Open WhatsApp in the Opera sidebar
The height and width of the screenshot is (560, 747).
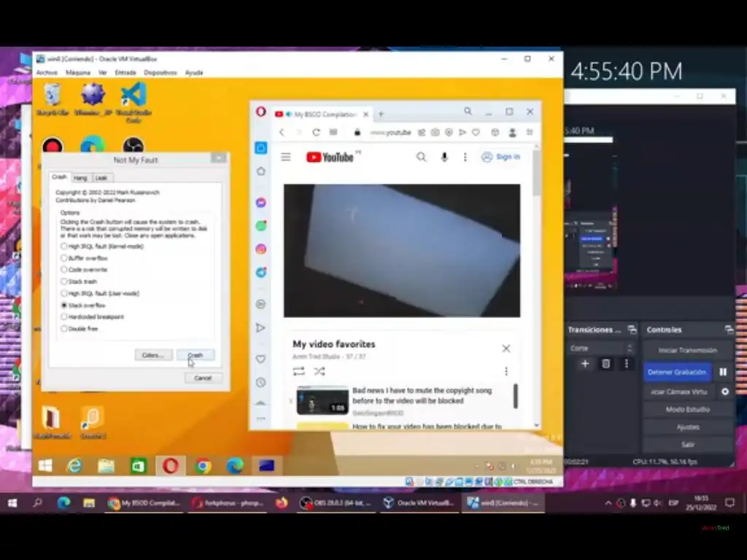[260, 226]
